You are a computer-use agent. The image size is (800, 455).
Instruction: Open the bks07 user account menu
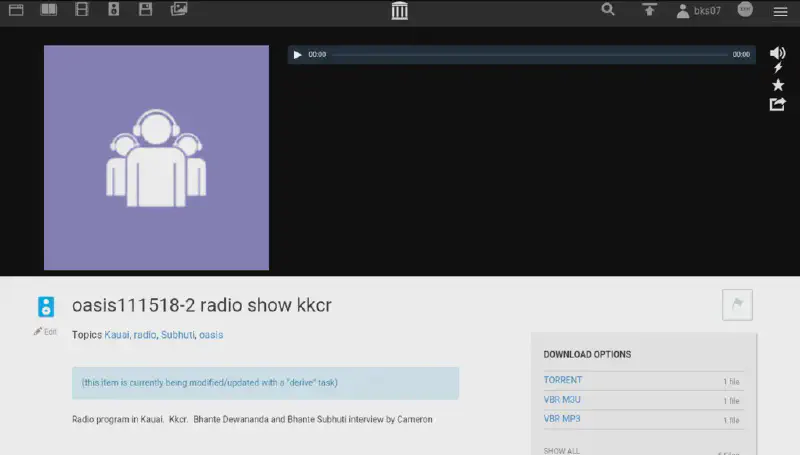[x=698, y=11]
